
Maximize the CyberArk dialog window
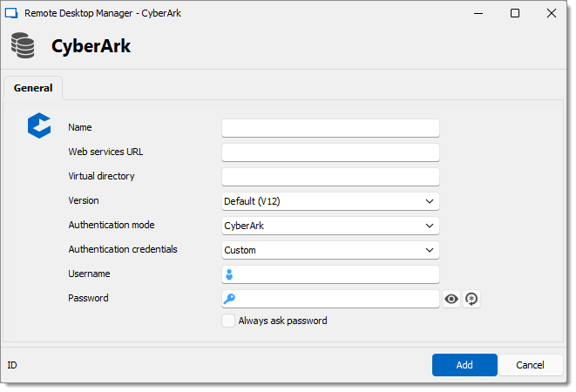coord(515,13)
